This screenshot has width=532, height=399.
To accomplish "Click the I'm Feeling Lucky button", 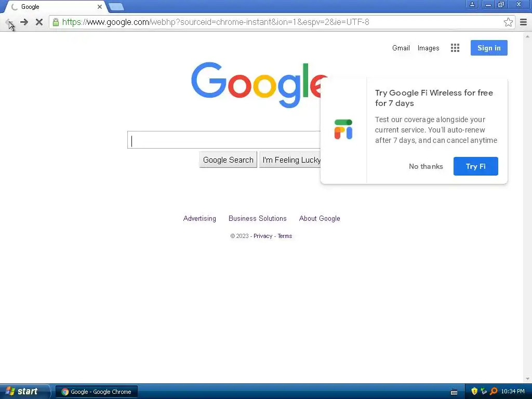I will click(x=291, y=160).
